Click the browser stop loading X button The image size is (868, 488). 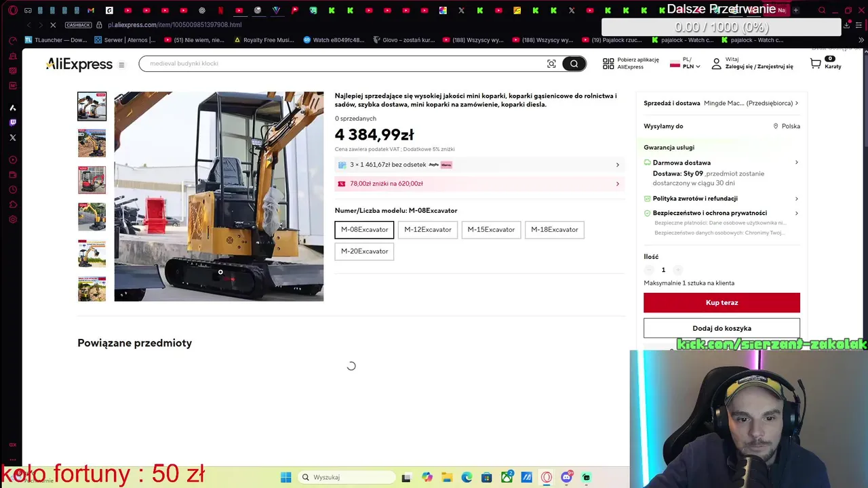[x=54, y=25]
